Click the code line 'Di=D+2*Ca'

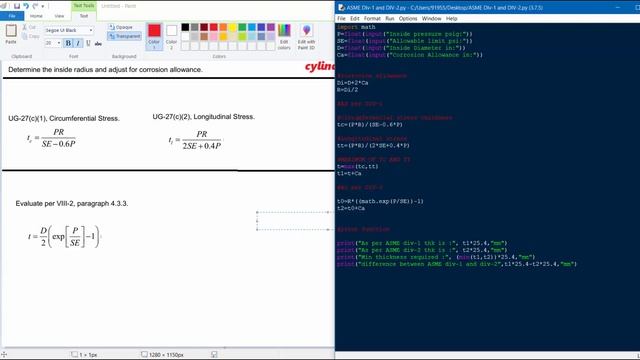pyautogui.click(x=353, y=83)
